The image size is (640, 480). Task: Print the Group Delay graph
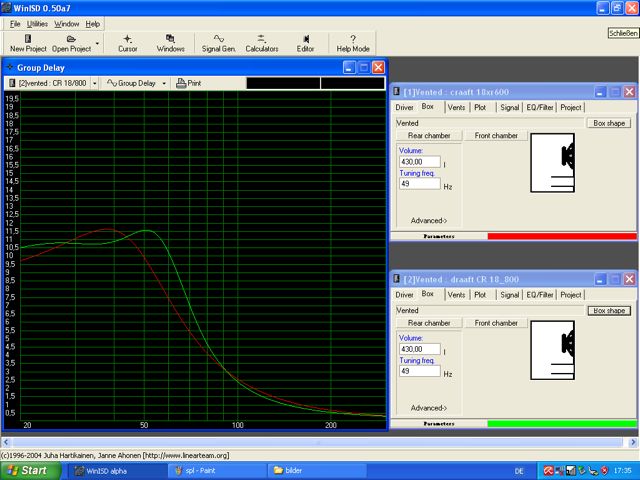click(x=188, y=83)
